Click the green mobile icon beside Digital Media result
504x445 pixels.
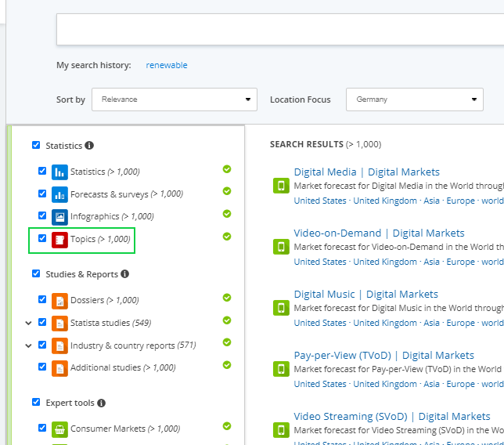281,186
